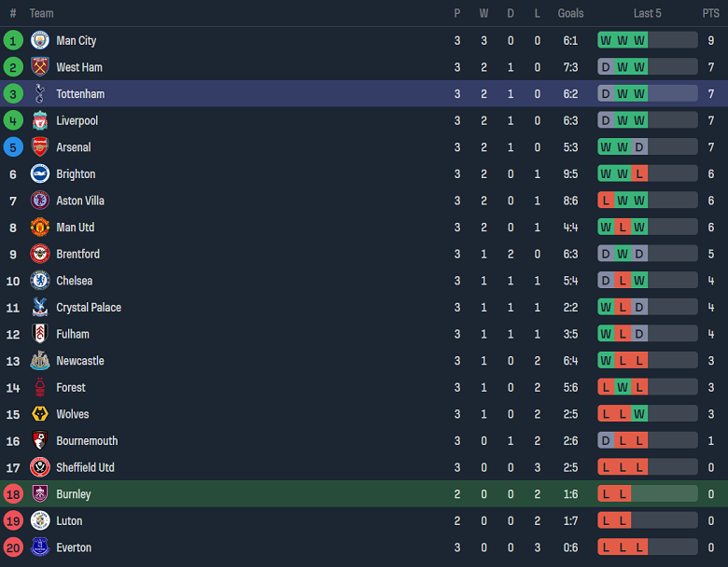Click the Man City club crest
The image size is (728, 567).
39,40
